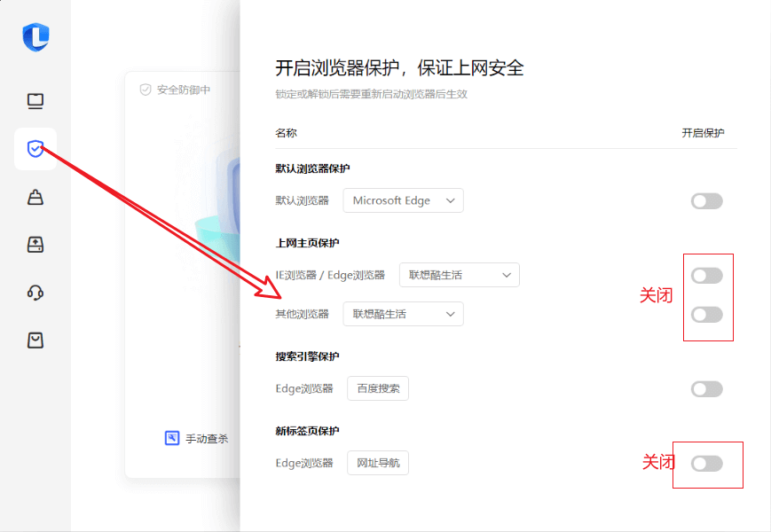Toggle default browser protection switch

(706, 201)
